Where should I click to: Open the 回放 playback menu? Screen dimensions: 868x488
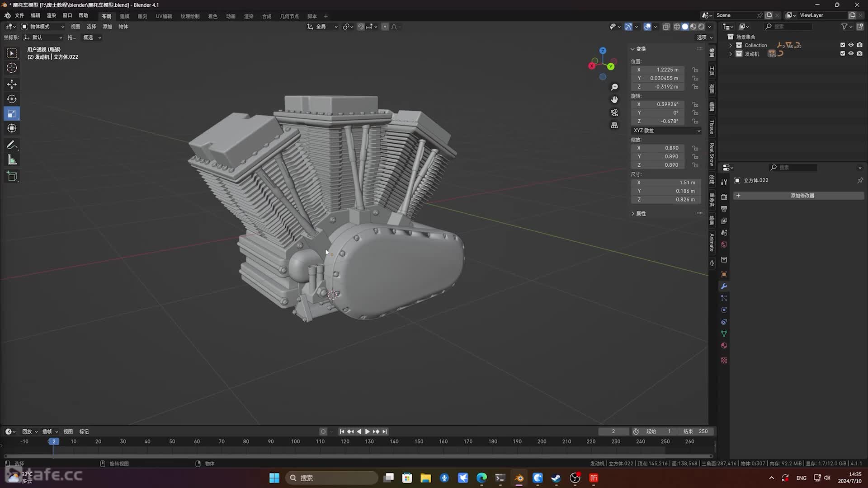click(30, 432)
